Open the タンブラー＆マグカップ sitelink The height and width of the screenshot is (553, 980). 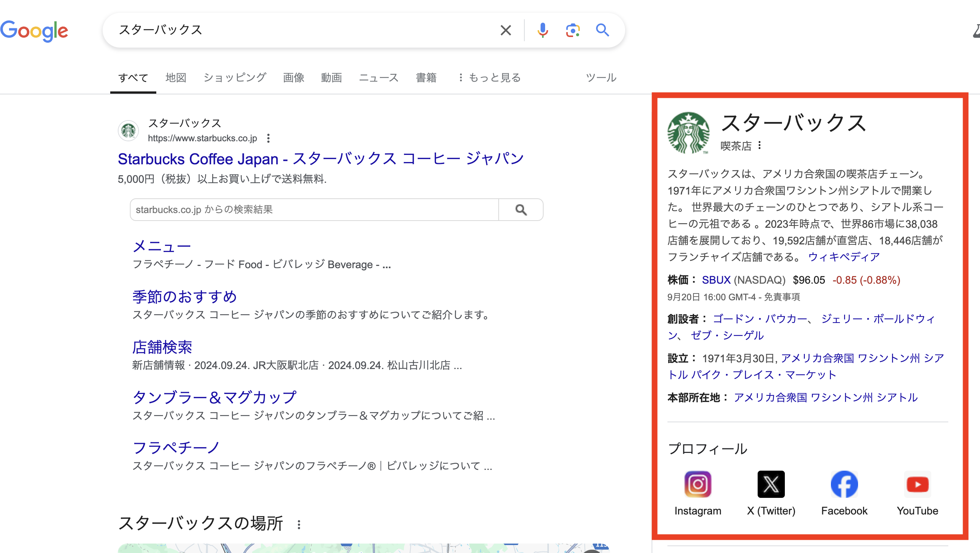pos(214,397)
